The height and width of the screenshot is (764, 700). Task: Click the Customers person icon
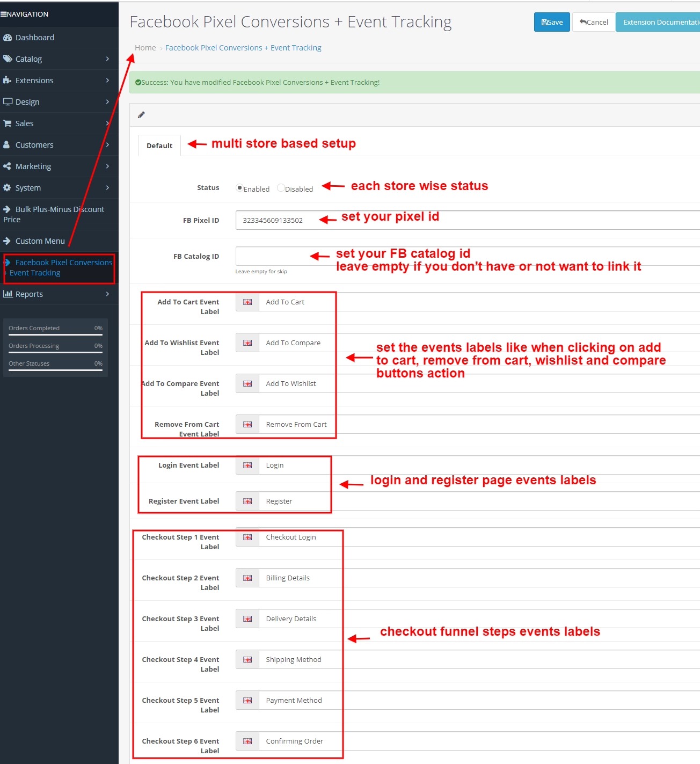tap(6, 145)
